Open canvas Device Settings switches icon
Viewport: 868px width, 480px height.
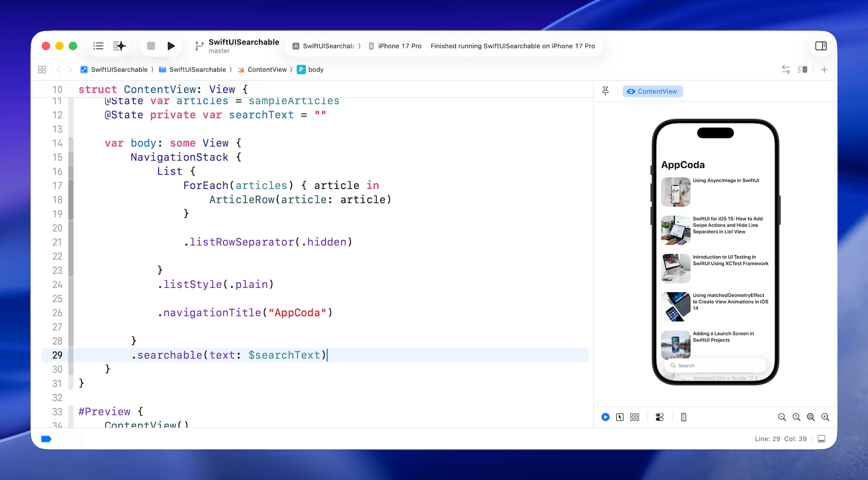660,417
